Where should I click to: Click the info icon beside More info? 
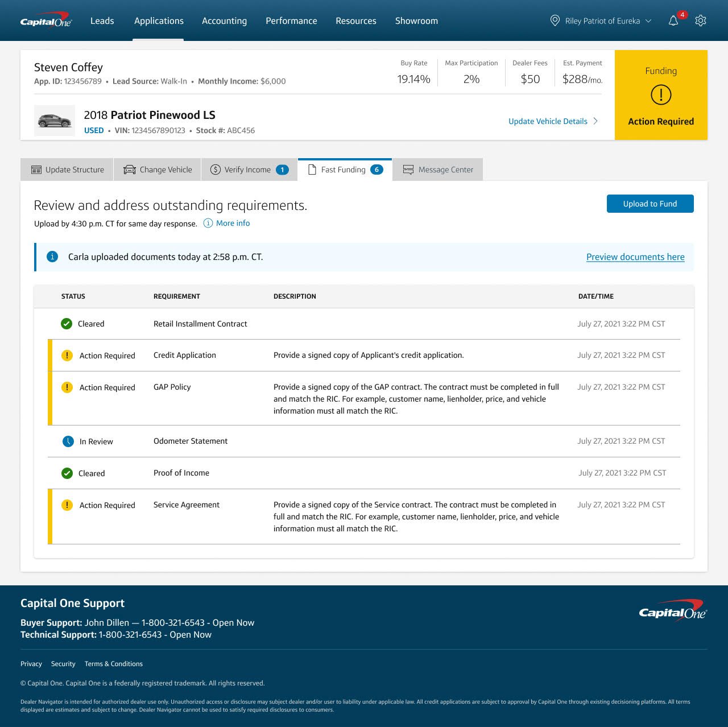click(x=208, y=223)
